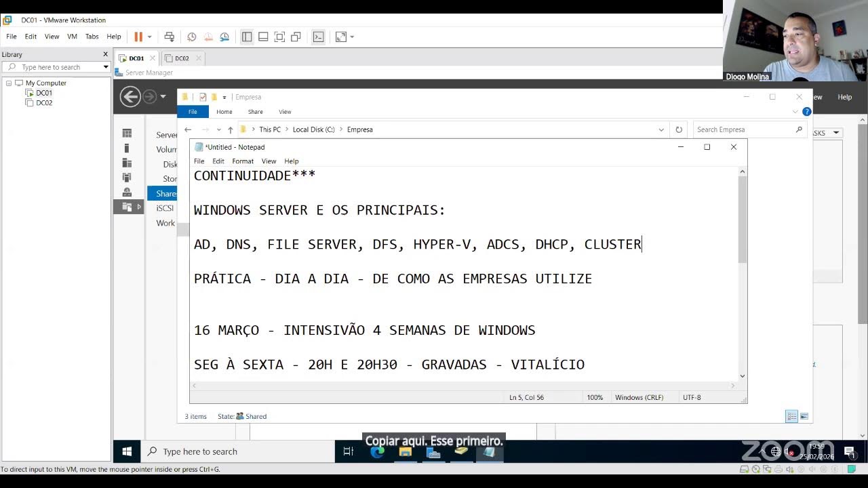Go up one folder in Explorer
This screenshot has width=868, height=488.
(x=231, y=129)
